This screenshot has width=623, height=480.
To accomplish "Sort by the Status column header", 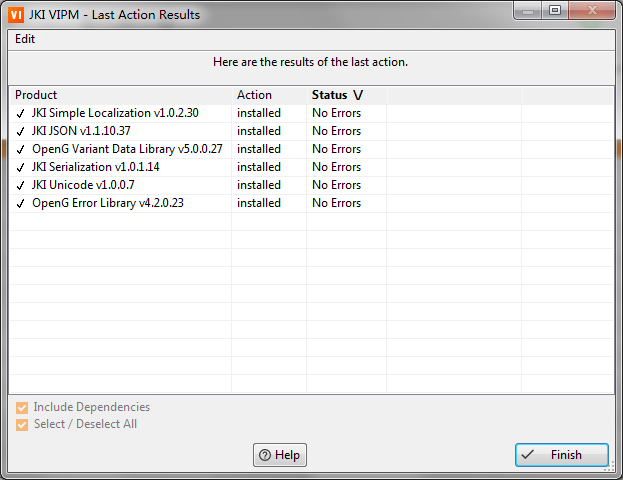I will coord(346,95).
